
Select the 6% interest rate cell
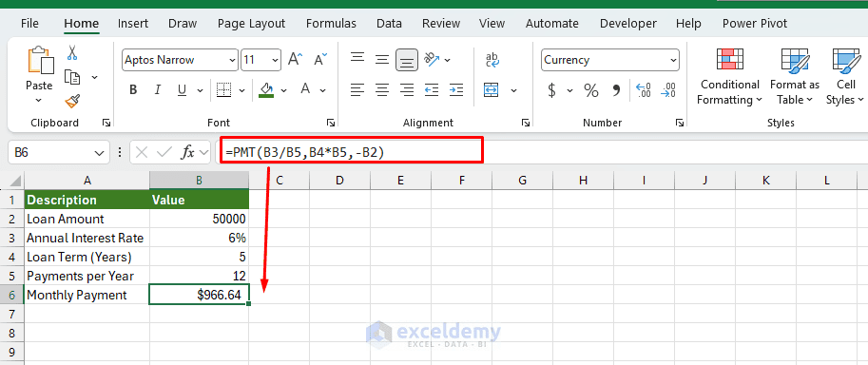200,239
